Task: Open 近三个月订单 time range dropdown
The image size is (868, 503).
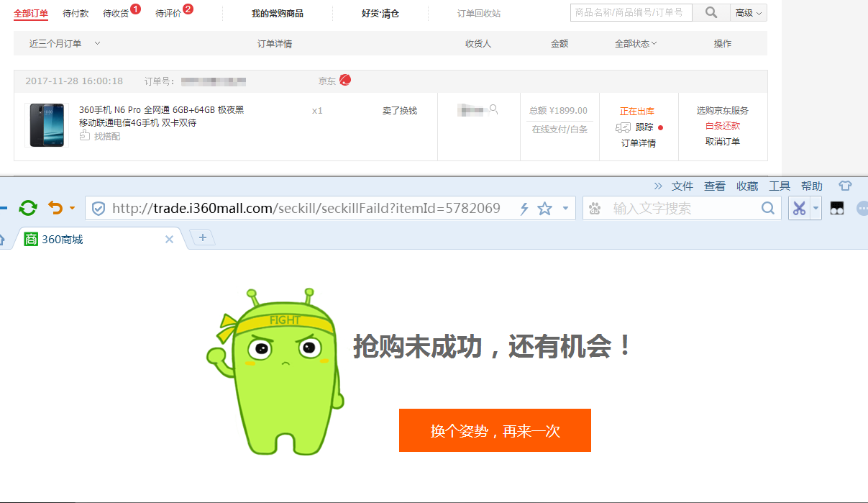Action: pyautogui.click(x=65, y=43)
